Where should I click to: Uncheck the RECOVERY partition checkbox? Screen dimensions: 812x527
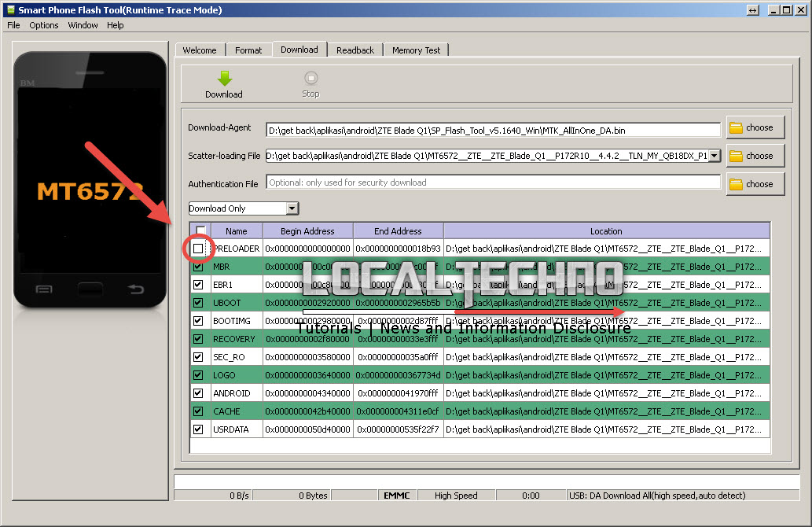198,338
